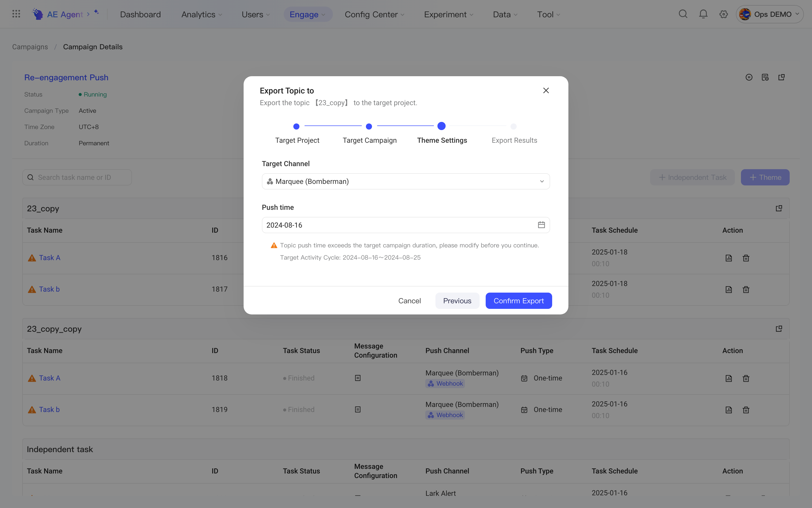This screenshot has width=812, height=508.
Task: Click the Push time date field
Action: [x=406, y=225]
